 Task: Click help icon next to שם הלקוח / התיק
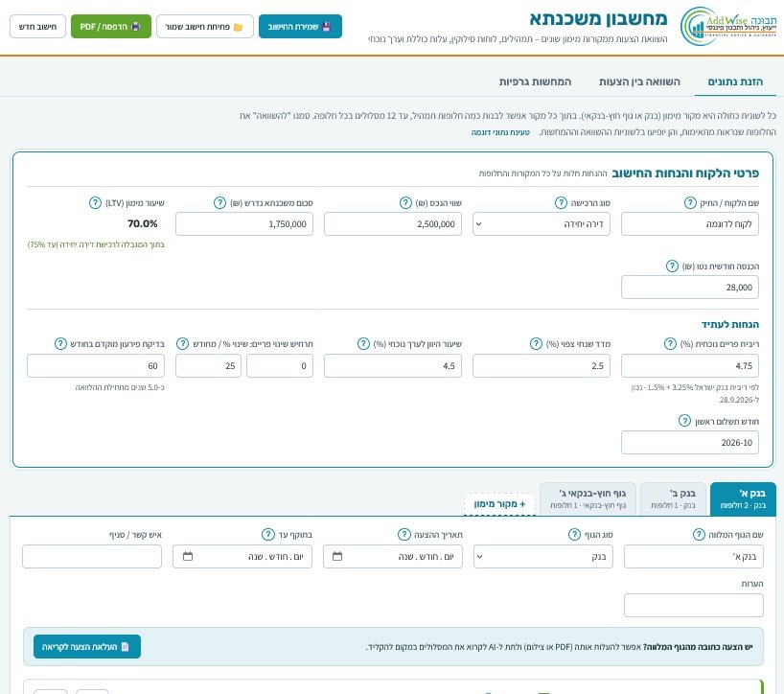point(690,202)
